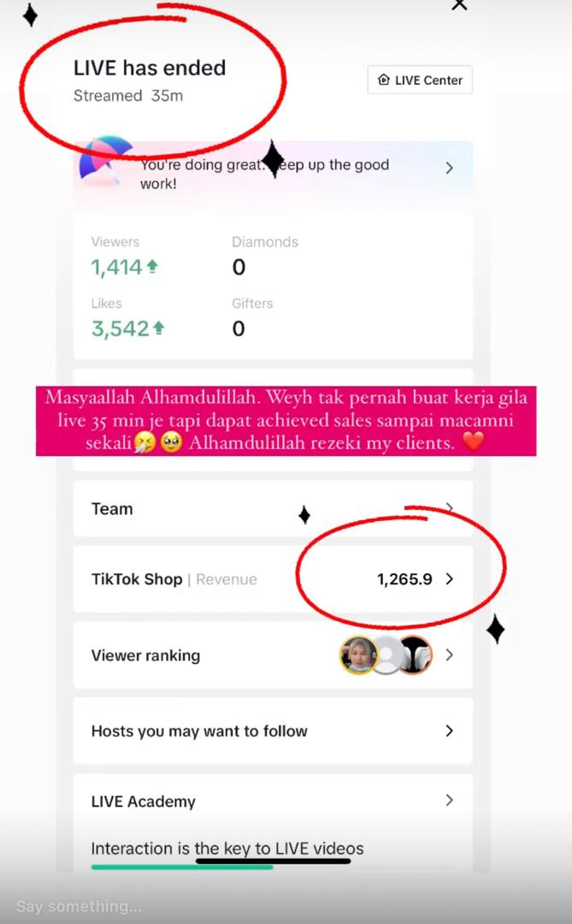Close the LIVE summary with X
This screenshot has width=572, height=924.
459,4
